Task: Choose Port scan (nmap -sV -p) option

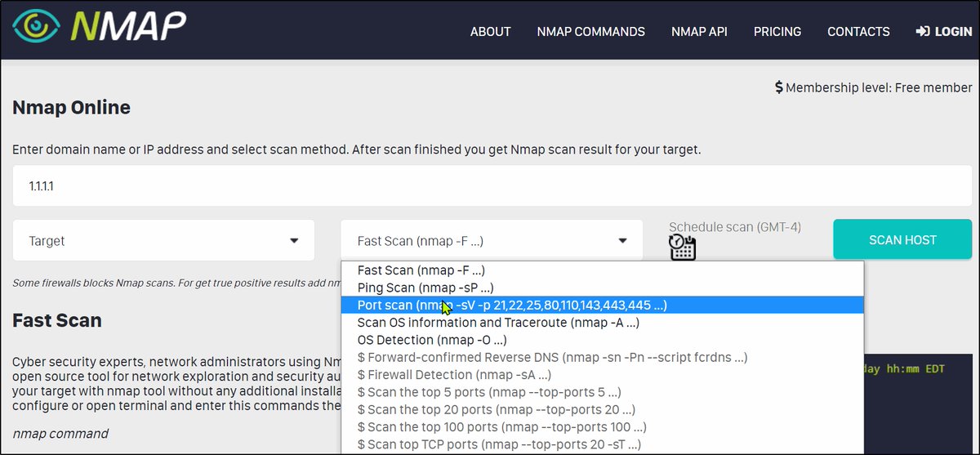Action: click(602, 305)
